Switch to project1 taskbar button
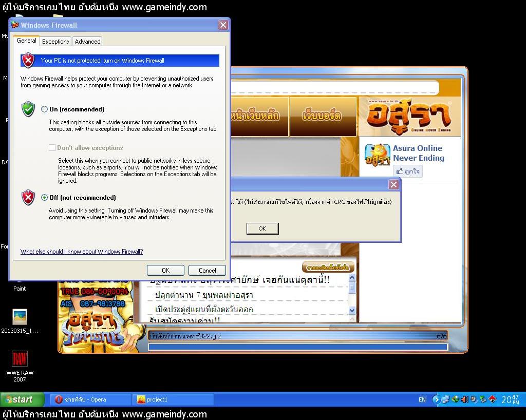This screenshot has height=420, width=526. 174,399
